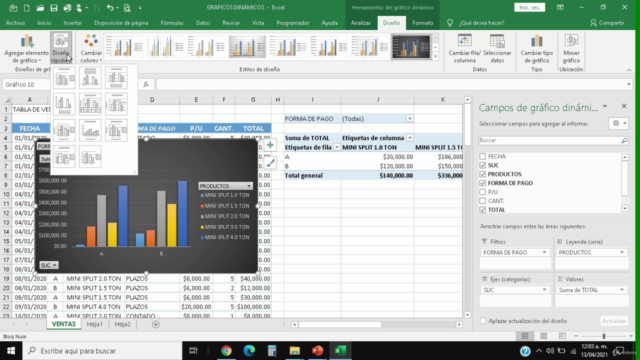Uncheck the TOTAL field checkbox

[482, 210]
